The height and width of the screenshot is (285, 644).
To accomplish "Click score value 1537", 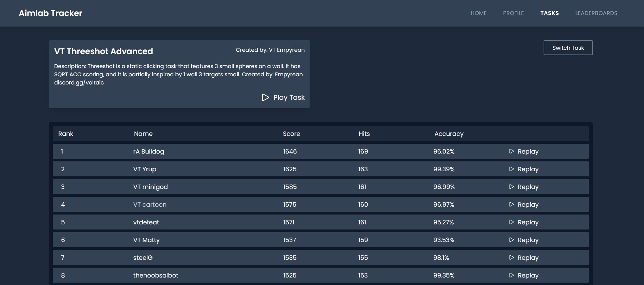I will [x=290, y=240].
